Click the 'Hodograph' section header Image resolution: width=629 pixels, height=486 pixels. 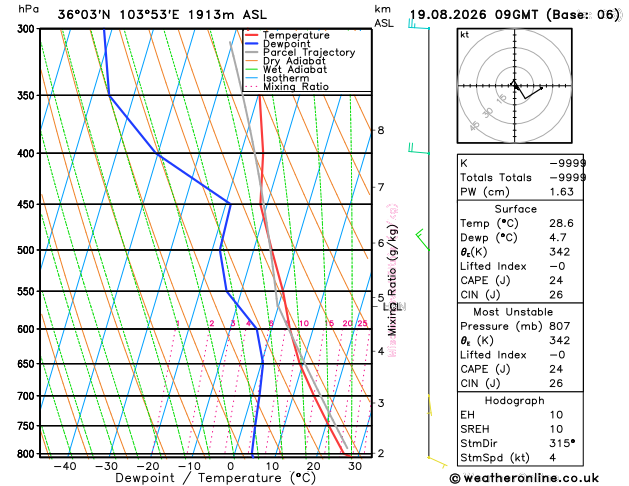(515, 401)
